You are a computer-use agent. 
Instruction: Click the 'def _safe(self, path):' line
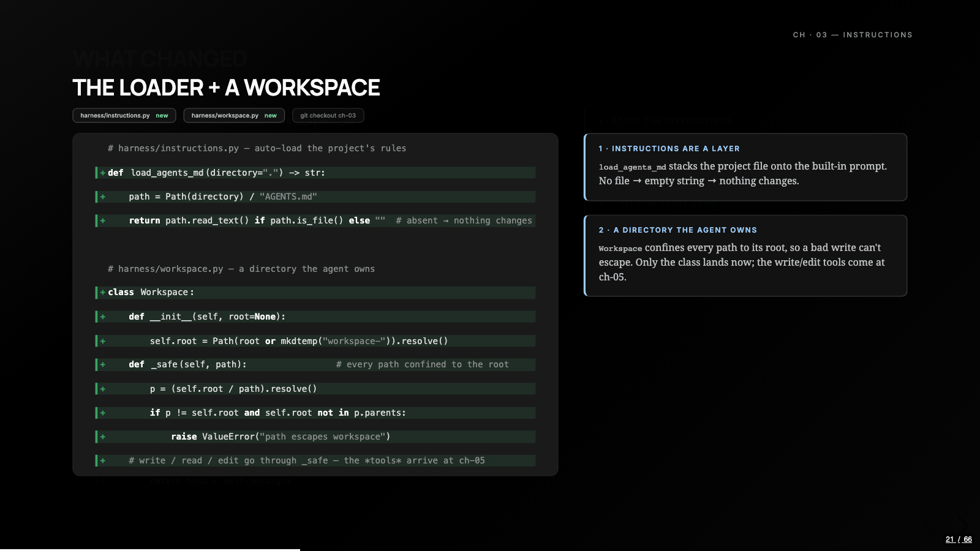coord(315,364)
